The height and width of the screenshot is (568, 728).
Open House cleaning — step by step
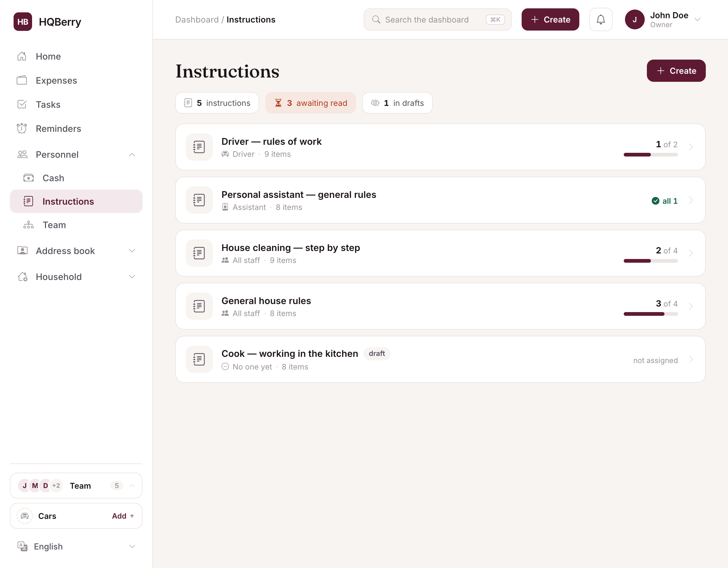[440, 253]
